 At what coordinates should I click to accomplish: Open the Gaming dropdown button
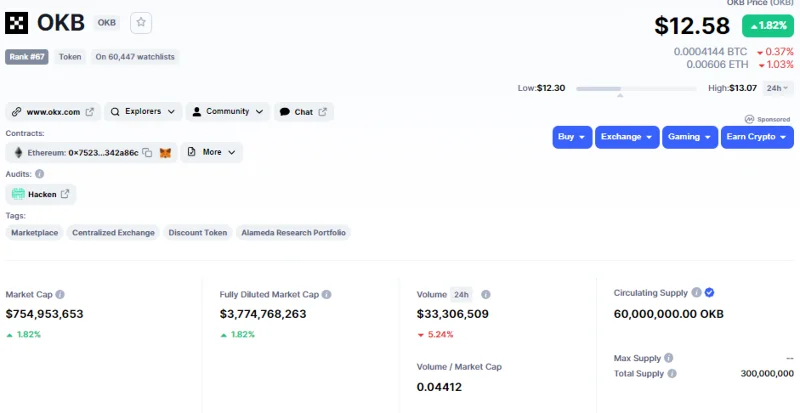690,137
